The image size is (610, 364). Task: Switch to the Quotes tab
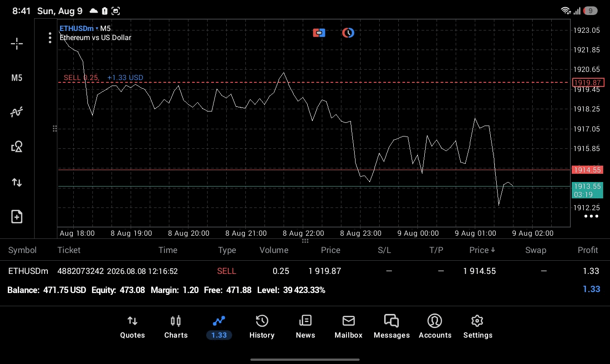(132, 328)
